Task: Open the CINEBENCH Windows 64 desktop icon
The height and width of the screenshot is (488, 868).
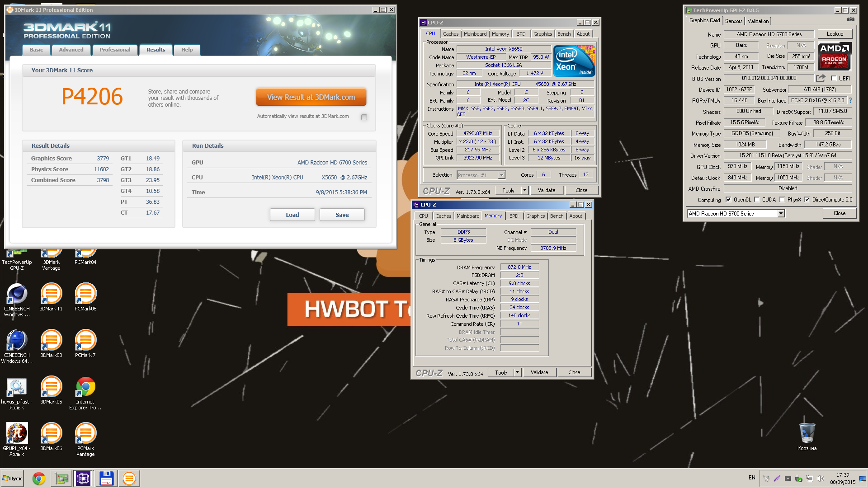Action: pos(17,346)
